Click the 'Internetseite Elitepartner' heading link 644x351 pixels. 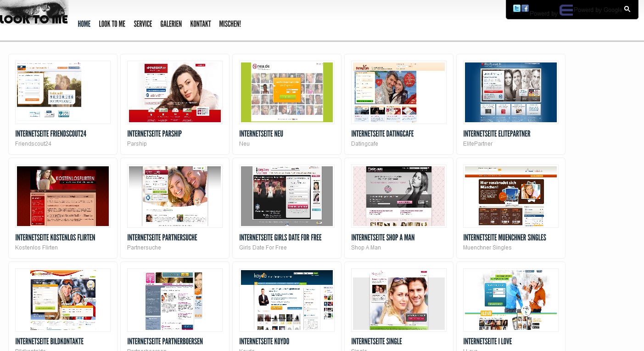[x=497, y=134]
